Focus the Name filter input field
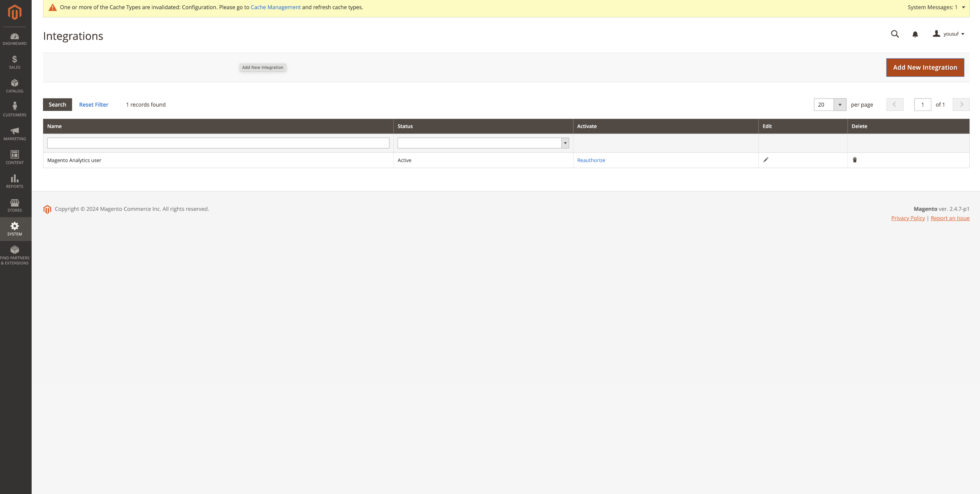Image resolution: width=980 pixels, height=494 pixels. coord(218,143)
